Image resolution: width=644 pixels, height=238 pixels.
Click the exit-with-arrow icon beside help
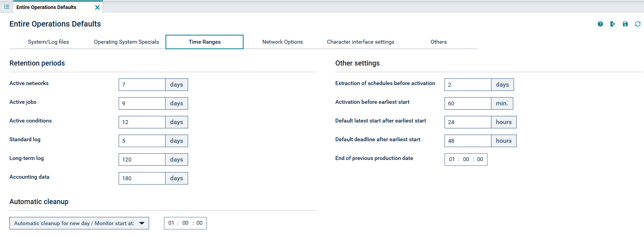[x=613, y=24]
